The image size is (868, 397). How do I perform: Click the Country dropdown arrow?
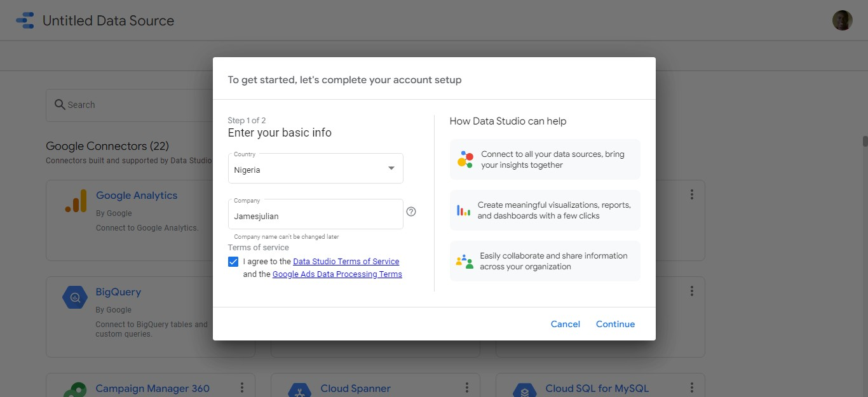(391, 168)
